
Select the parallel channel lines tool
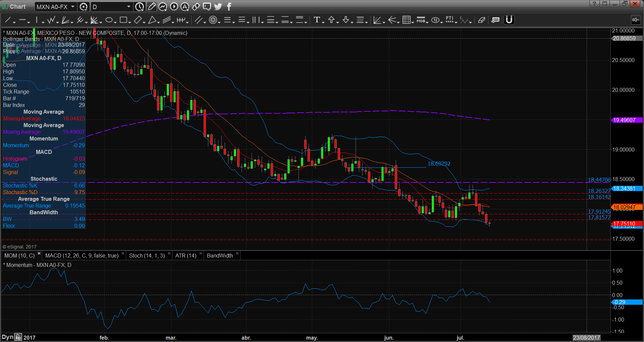[167, 20]
